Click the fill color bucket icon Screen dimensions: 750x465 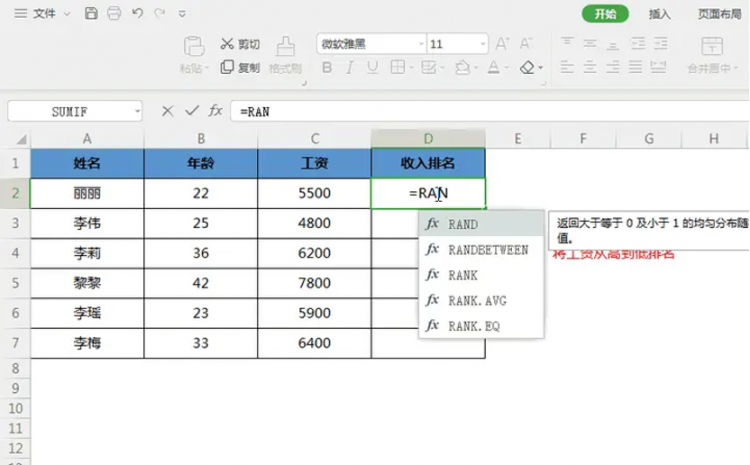click(x=462, y=68)
